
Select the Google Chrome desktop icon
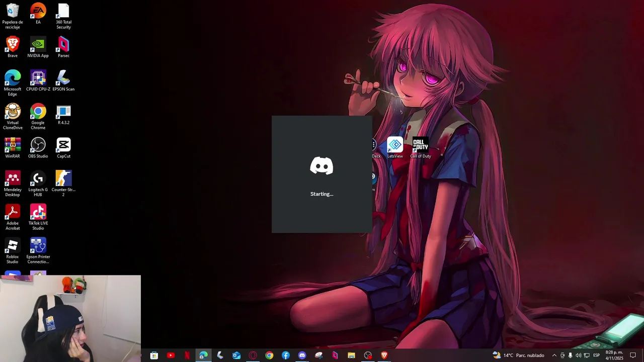coord(38,116)
